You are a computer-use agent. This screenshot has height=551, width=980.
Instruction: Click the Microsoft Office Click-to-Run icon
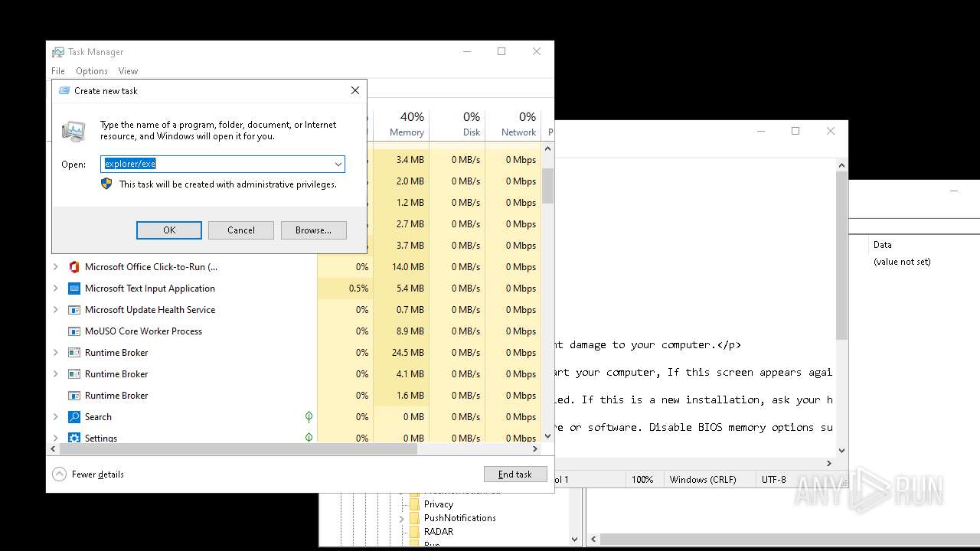pos(74,267)
